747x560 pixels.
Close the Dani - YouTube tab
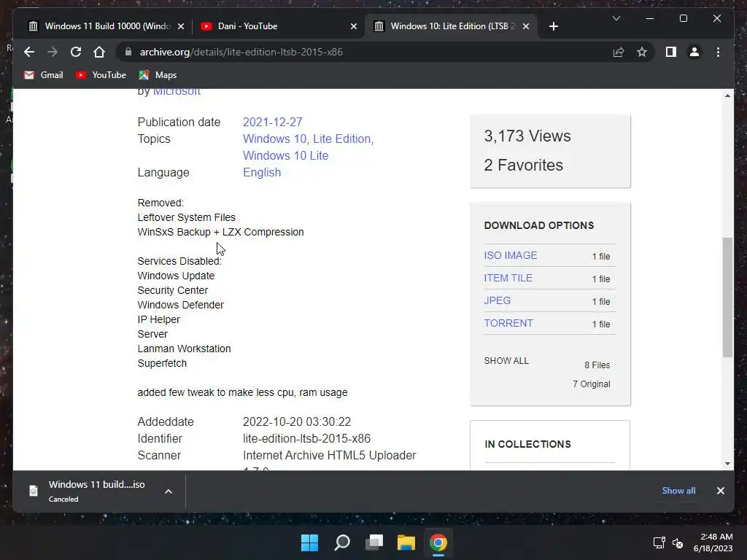(x=354, y=26)
